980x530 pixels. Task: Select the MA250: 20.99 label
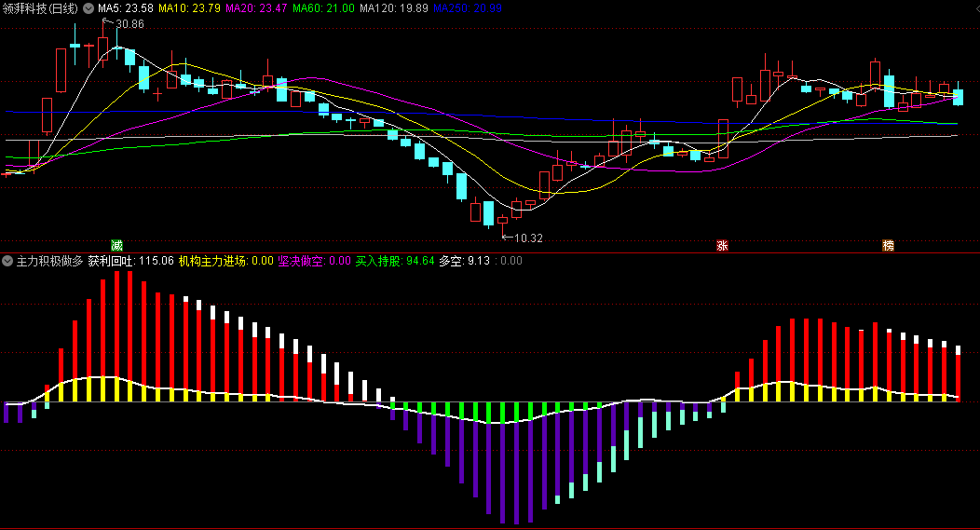468,8
